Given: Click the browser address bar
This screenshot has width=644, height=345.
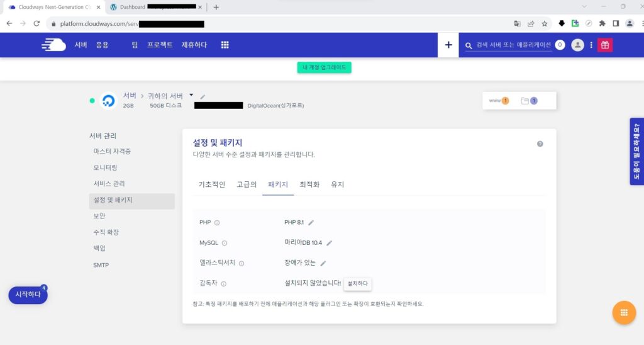Looking at the screenshot, I should coord(279,24).
